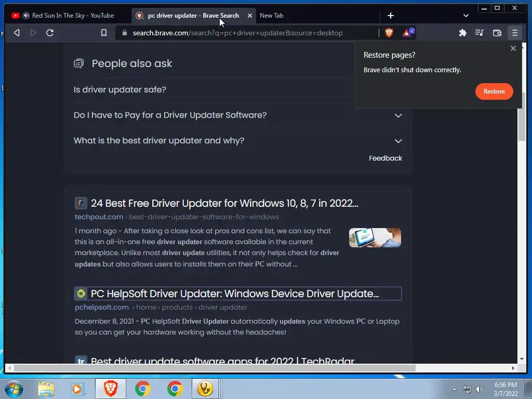Expand 'What is the best driver updater' chevron
The height and width of the screenshot is (399, 532).
(x=398, y=141)
